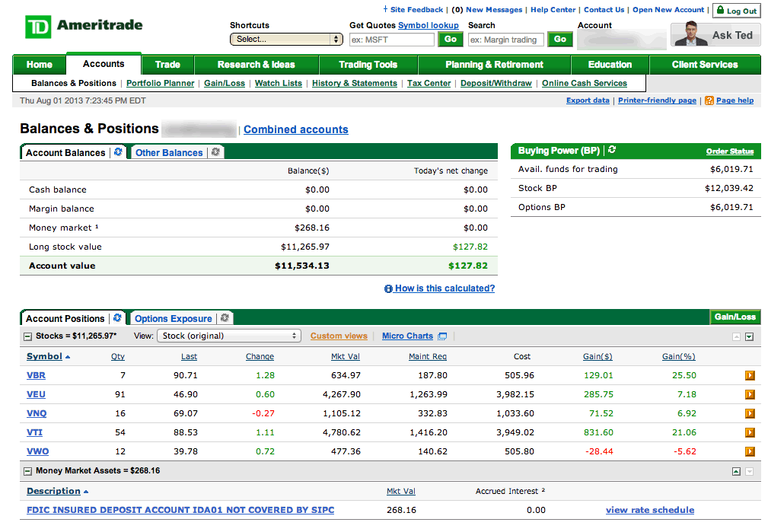
Task: Open the Client Services tab
Action: tap(705, 65)
